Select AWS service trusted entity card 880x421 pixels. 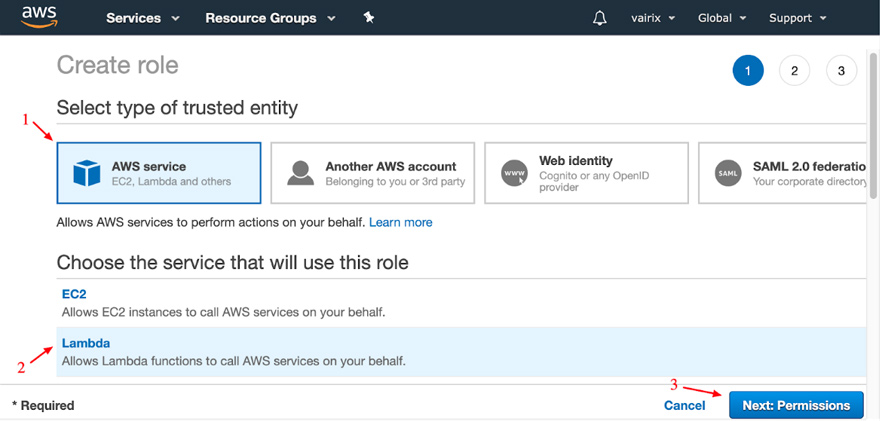click(159, 173)
